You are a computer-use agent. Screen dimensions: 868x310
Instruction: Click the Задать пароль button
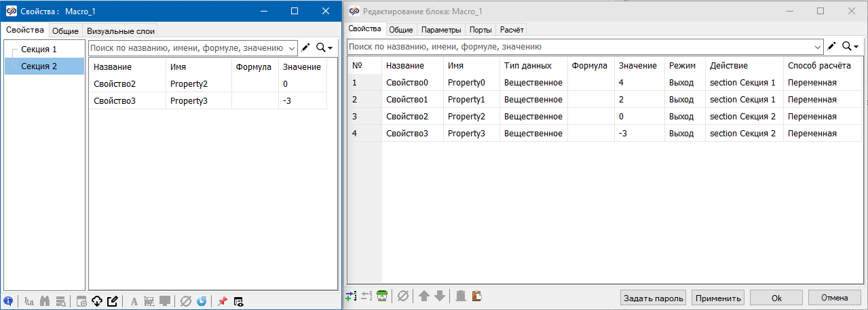653,297
